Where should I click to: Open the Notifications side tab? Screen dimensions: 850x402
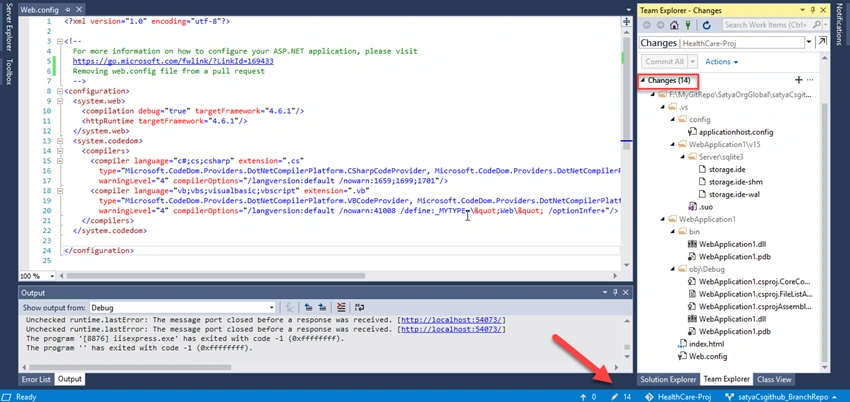click(840, 24)
